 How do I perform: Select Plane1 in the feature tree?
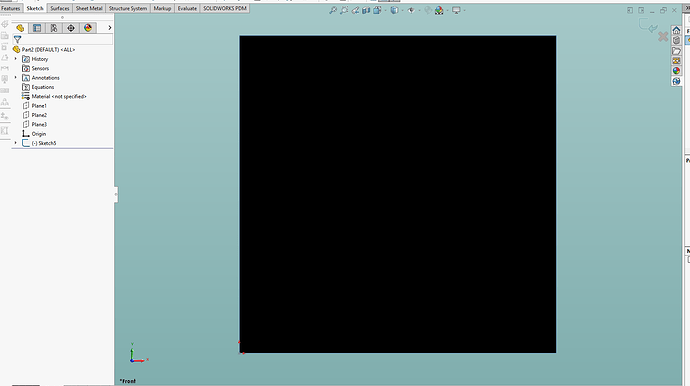click(x=34, y=106)
